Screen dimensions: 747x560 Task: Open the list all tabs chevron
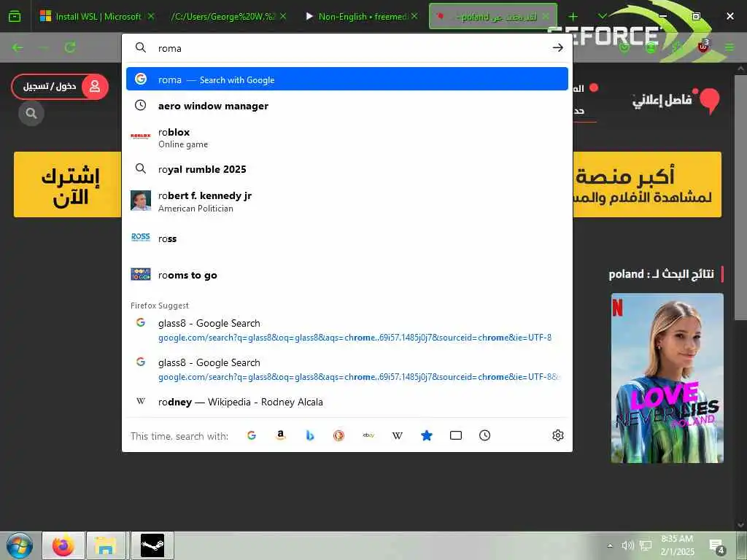pos(602,16)
